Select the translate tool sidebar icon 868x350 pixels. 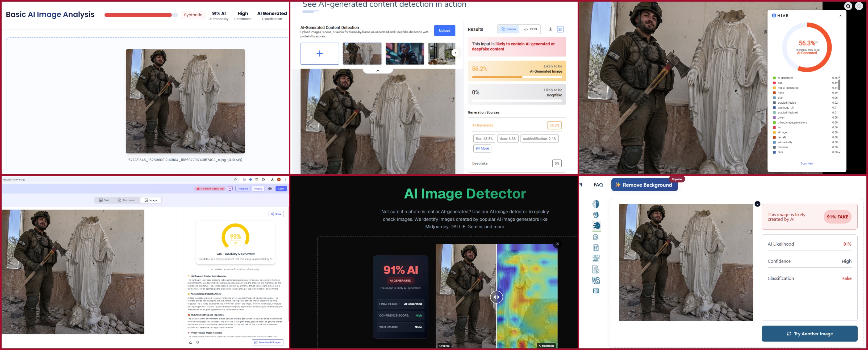point(596,280)
